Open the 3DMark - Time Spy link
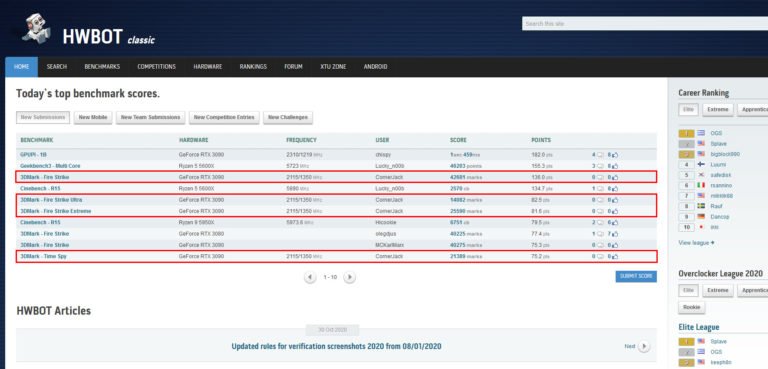This screenshot has height=369, width=768. pyautogui.click(x=44, y=256)
